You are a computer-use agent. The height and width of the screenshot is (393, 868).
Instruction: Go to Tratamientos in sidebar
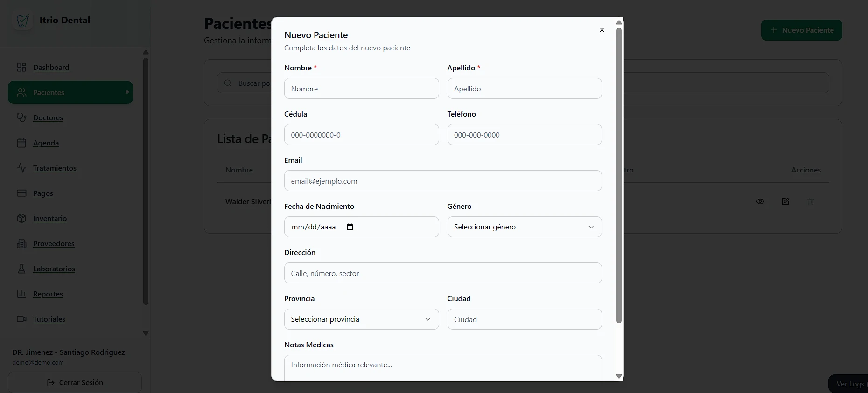pos(55,168)
